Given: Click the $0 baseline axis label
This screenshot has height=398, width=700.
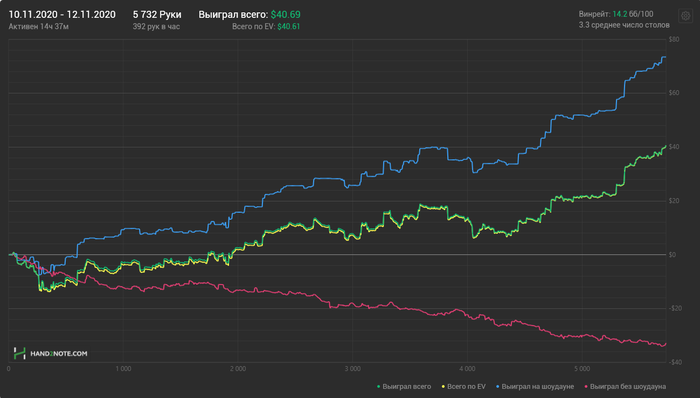Looking at the screenshot, I should coord(673,255).
